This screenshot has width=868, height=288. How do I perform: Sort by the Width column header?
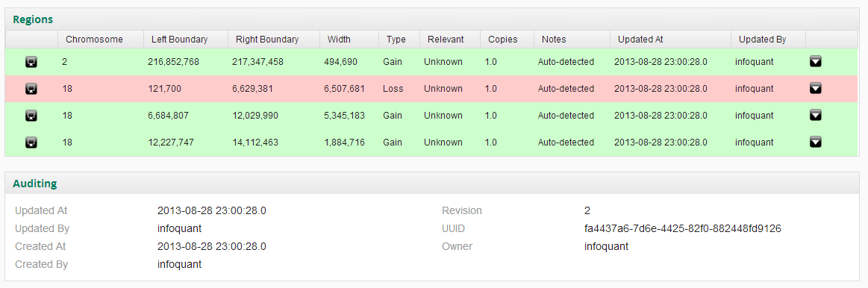(349, 40)
